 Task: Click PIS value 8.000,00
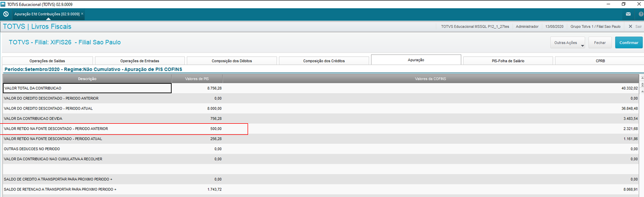[x=214, y=108]
